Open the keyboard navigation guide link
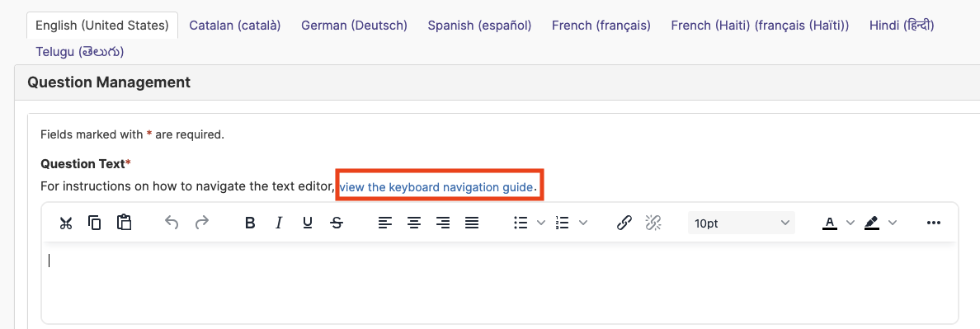Screen dimensions: 980x329 point(437,186)
